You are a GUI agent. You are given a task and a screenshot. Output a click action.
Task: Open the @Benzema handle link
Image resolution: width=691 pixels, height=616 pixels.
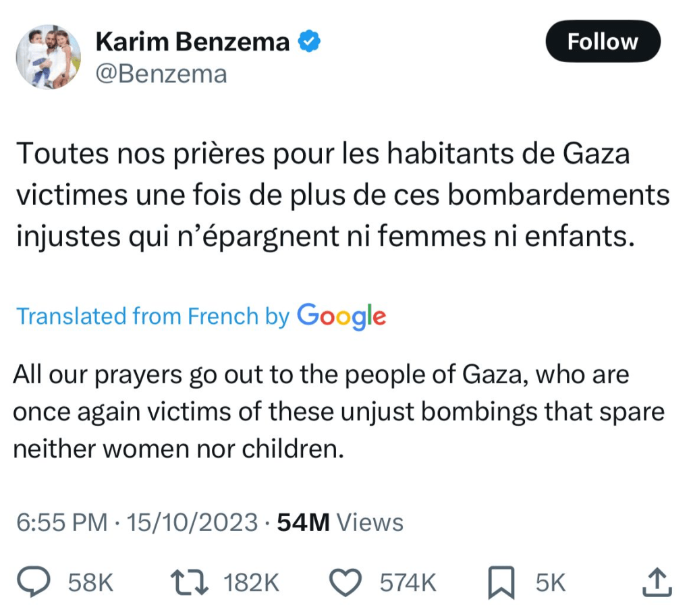(161, 73)
